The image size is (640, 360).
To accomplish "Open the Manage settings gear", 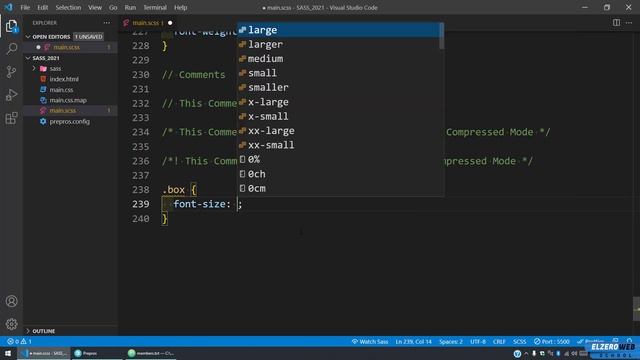I will click(x=11, y=324).
